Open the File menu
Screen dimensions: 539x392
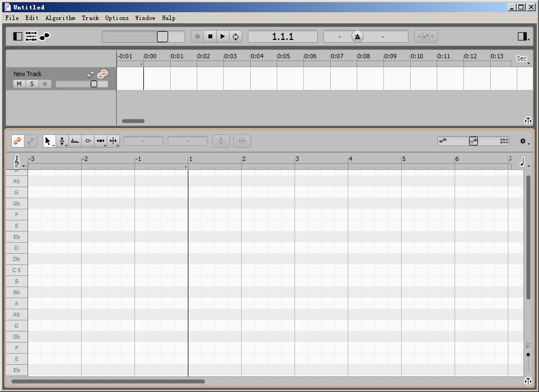point(12,18)
